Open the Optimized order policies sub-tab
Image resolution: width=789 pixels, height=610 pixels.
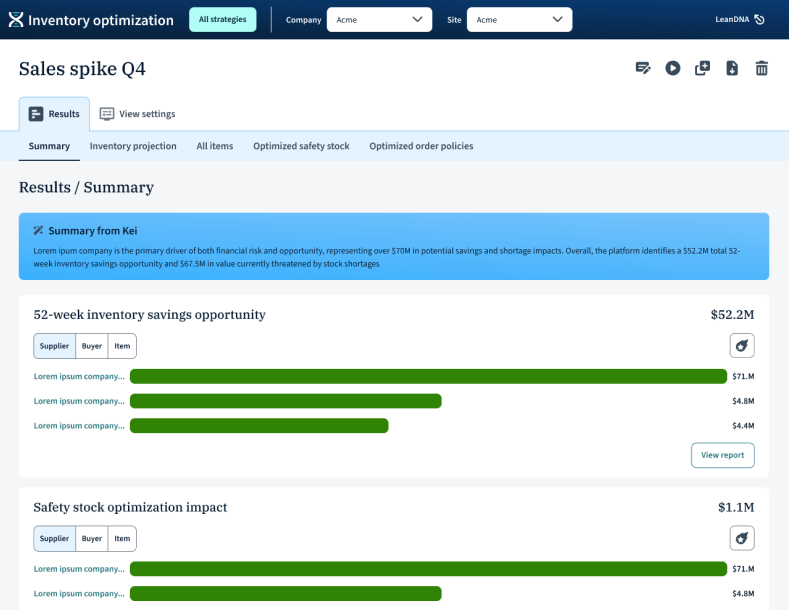point(421,146)
